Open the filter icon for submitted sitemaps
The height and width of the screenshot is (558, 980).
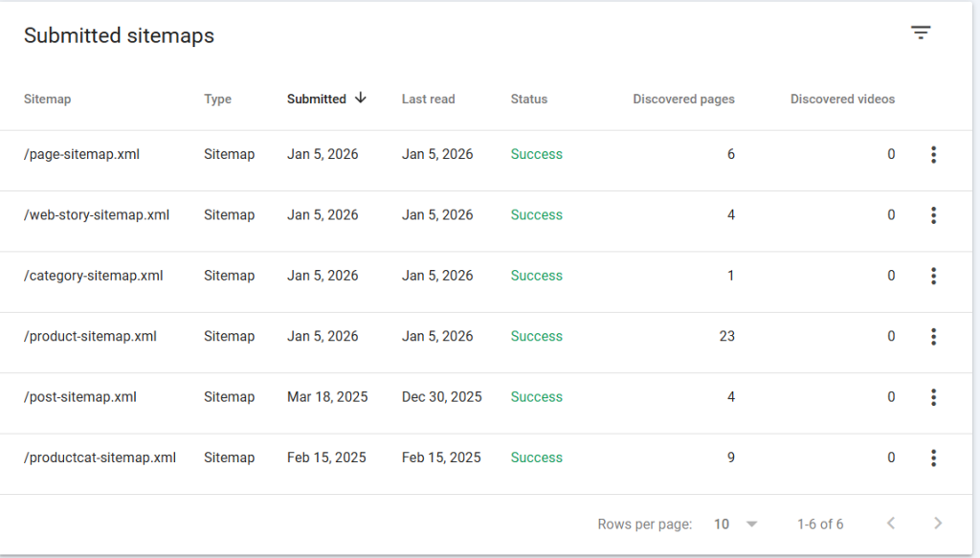(x=920, y=33)
